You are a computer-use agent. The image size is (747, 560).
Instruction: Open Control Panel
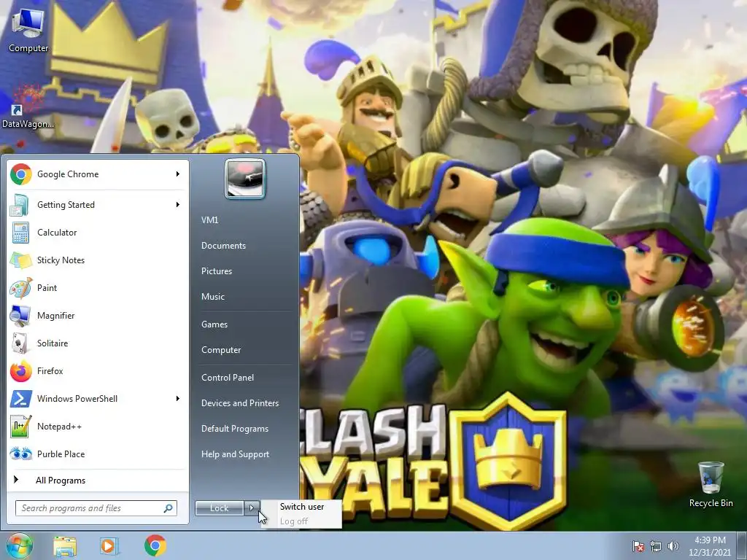click(228, 378)
